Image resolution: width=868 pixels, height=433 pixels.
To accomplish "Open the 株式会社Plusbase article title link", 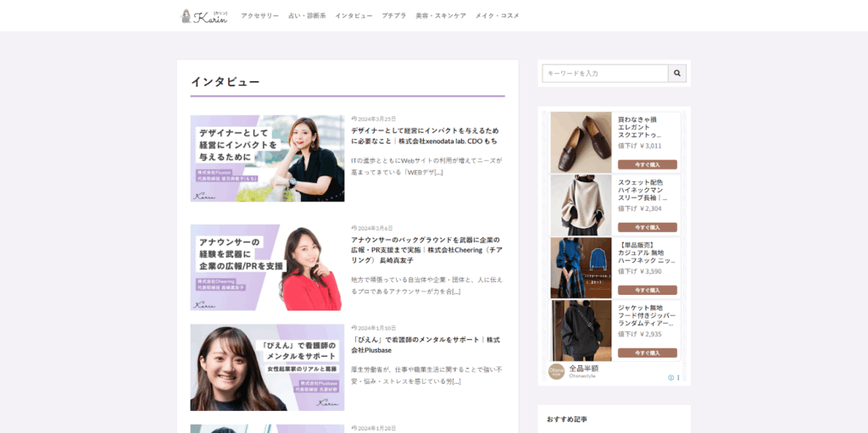I will tap(425, 344).
